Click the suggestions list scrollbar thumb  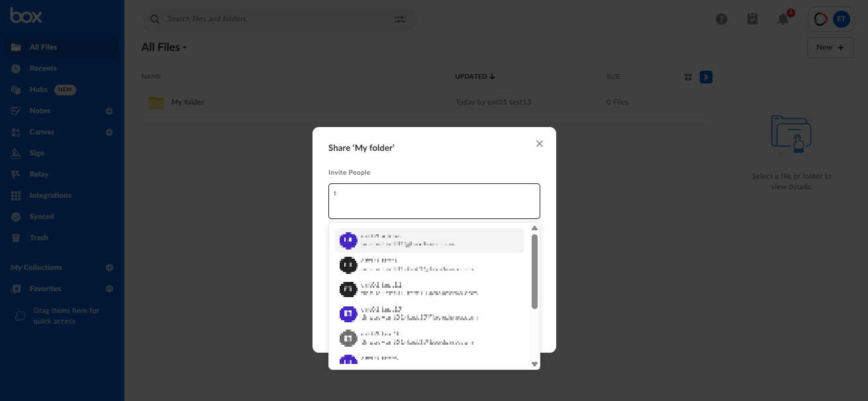pyautogui.click(x=534, y=271)
